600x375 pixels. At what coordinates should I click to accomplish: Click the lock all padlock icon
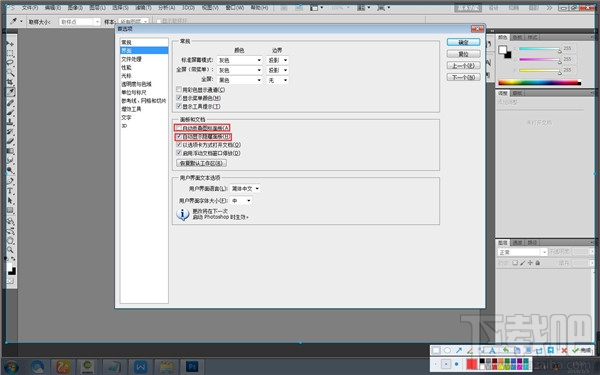538,263
